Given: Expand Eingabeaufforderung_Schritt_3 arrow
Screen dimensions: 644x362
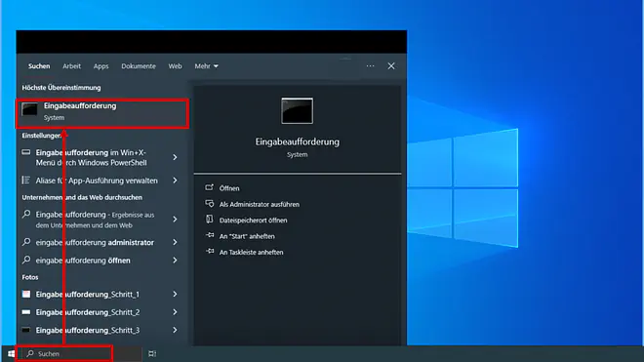Looking at the screenshot, I should (175, 331).
